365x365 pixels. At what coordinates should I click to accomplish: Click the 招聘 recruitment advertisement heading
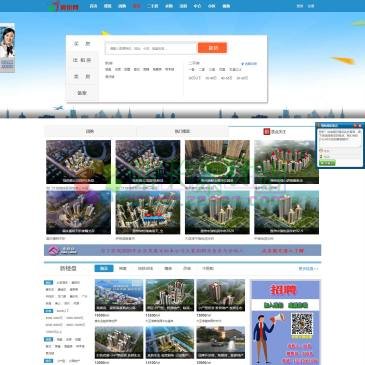283,289
